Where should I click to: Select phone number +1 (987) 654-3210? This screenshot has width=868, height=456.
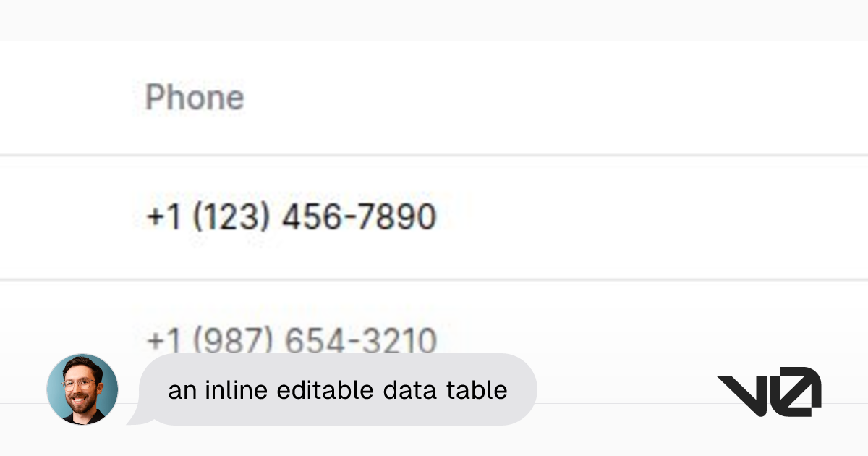(x=292, y=339)
